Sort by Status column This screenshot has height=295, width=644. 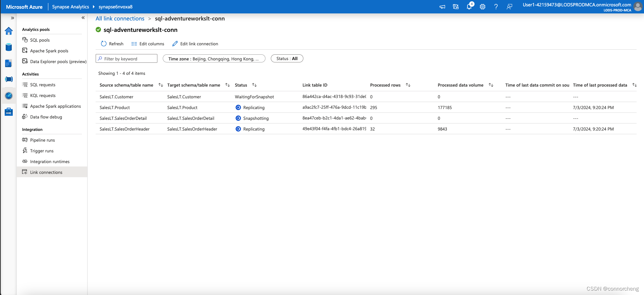click(x=254, y=85)
